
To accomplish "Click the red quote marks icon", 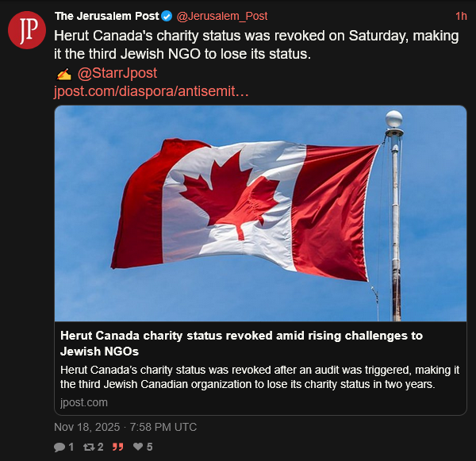I will coord(118,447).
